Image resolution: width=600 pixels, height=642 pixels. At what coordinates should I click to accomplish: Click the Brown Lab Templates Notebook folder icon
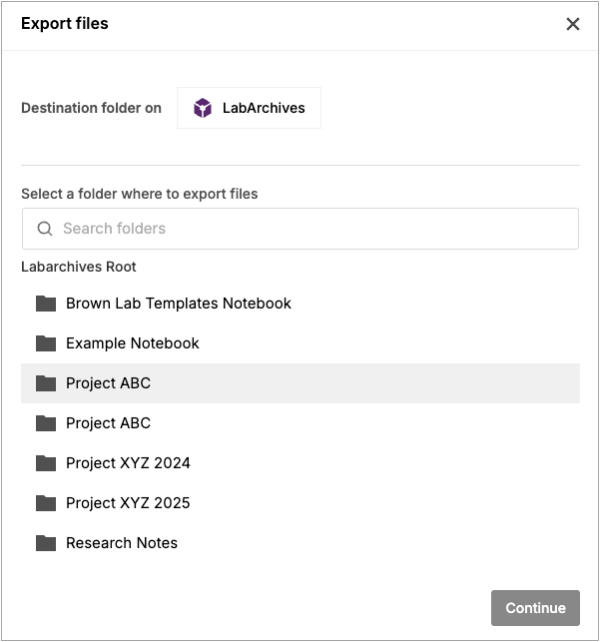point(46,303)
